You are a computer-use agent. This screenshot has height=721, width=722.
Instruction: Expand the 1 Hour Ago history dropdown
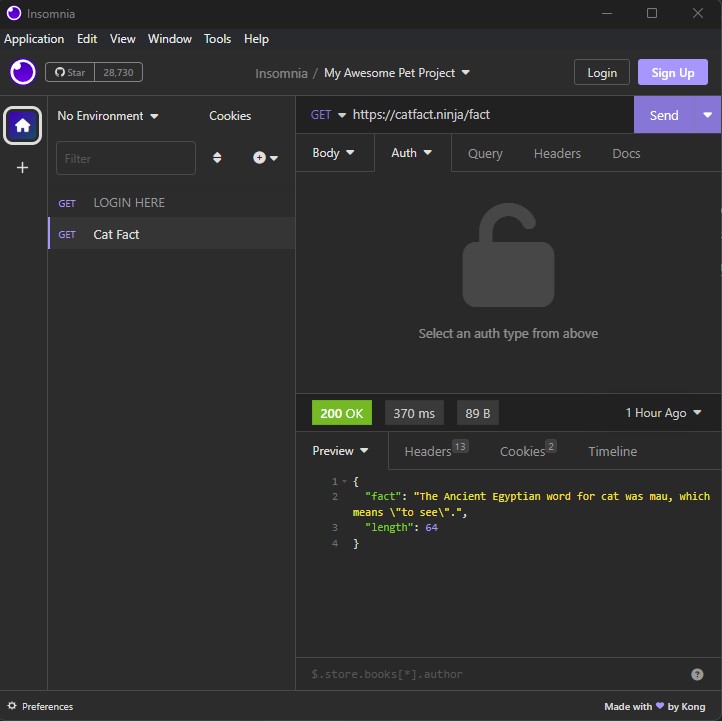click(x=663, y=413)
